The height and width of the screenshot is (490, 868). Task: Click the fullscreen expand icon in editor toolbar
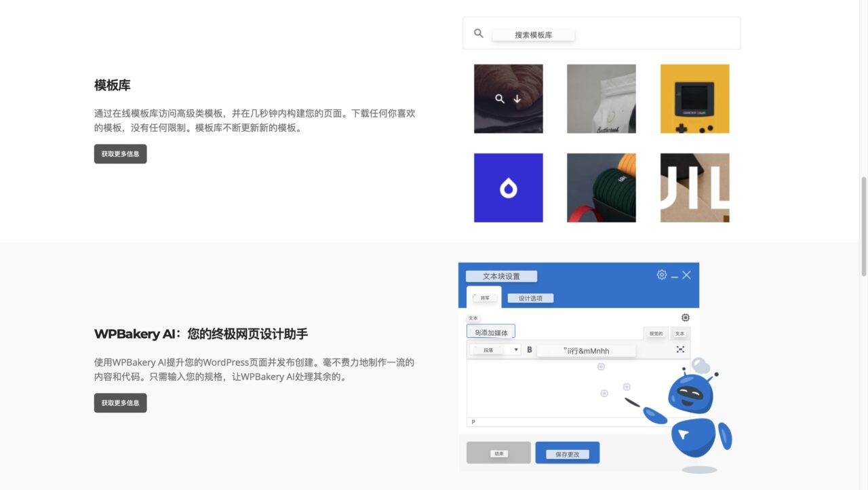(x=680, y=350)
